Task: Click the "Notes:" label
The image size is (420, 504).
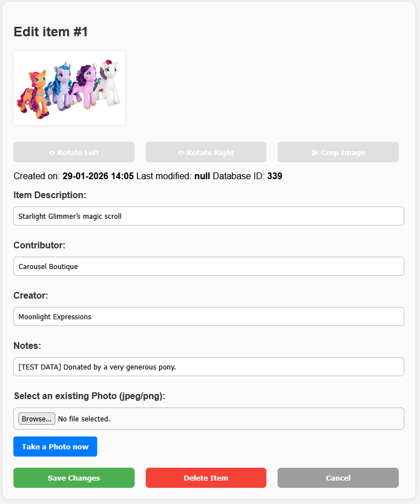Action: tap(27, 345)
